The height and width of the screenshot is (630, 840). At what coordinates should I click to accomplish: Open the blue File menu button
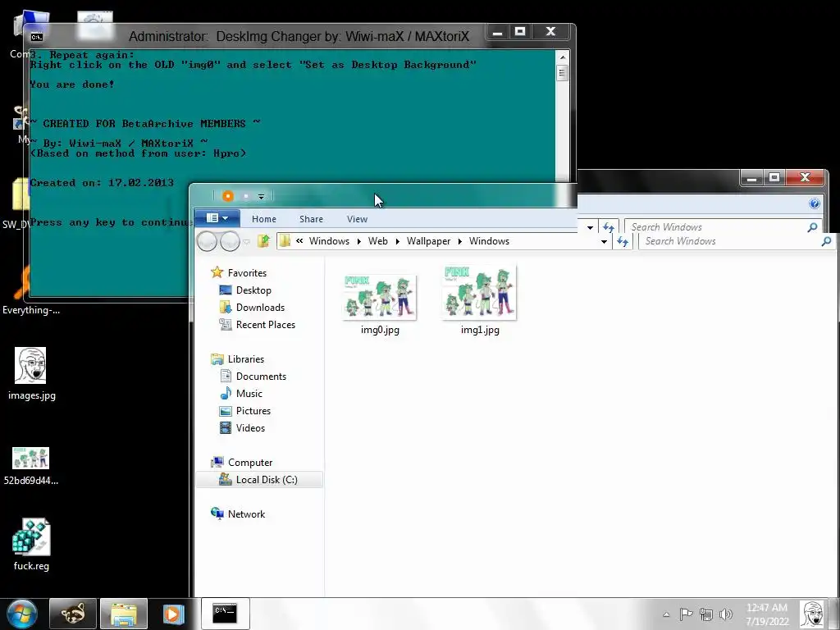tap(217, 218)
